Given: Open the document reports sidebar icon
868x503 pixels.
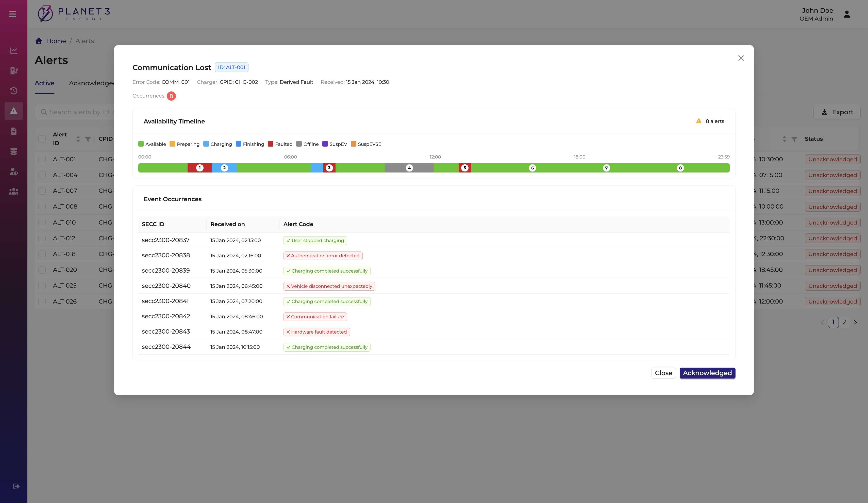Looking at the screenshot, I should point(14,131).
